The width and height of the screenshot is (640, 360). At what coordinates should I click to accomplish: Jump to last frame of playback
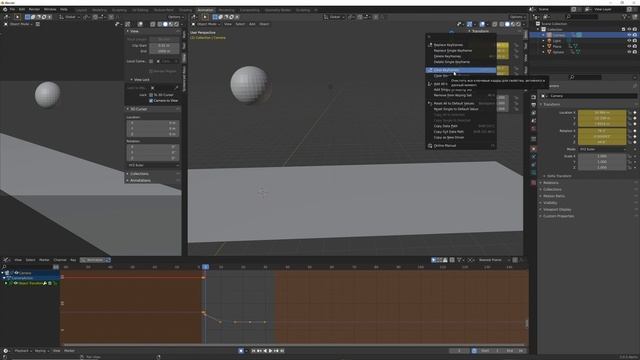282,351
